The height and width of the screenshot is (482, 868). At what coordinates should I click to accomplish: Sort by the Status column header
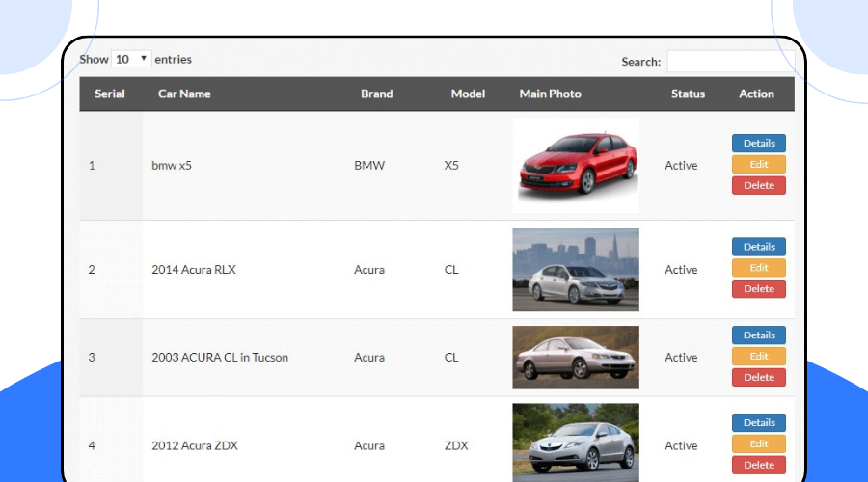coord(688,94)
